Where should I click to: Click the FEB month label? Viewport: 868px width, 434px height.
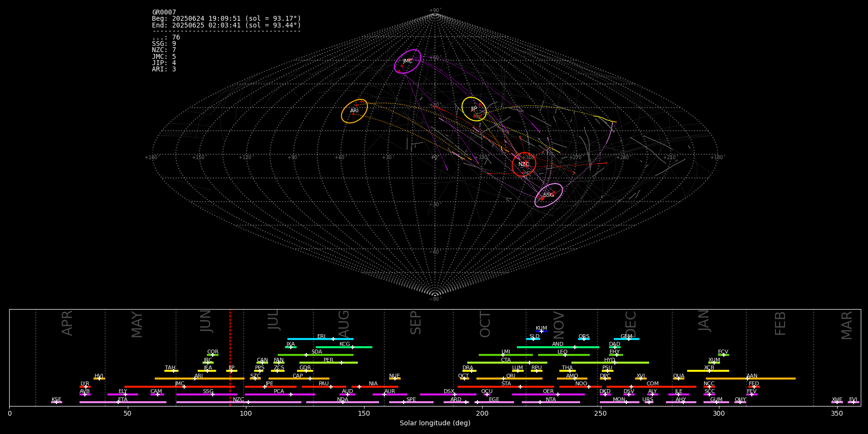pos(780,323)
